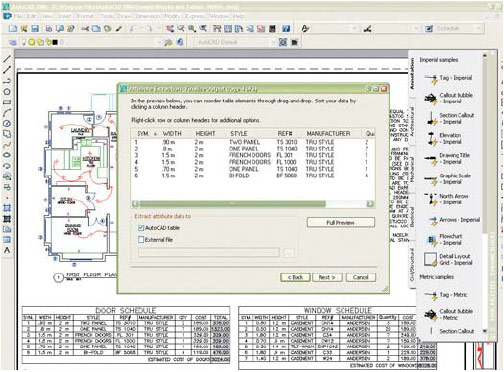This screenshot has height=372, width=504.
Task: Select the Hatch tool
Action: point(7,219)
